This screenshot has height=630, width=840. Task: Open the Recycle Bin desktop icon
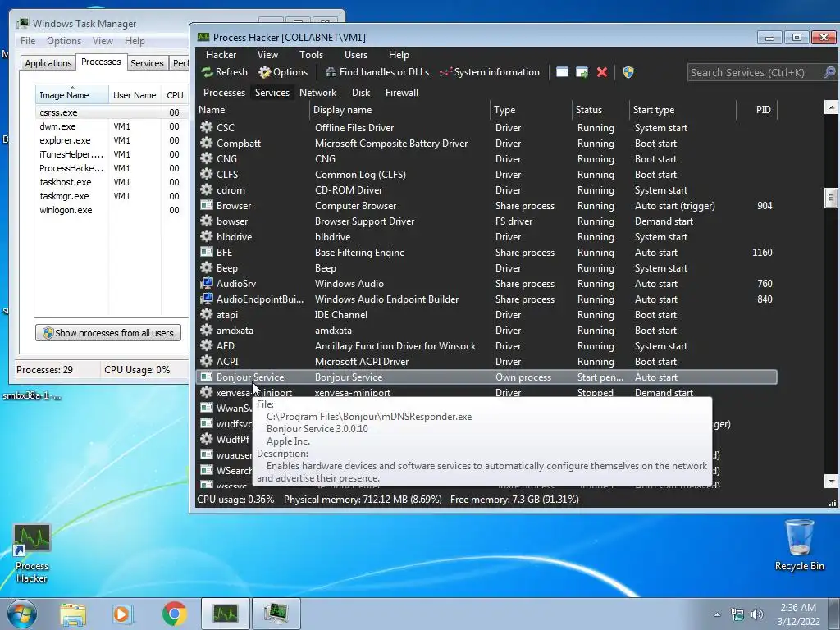pos(799,546)
